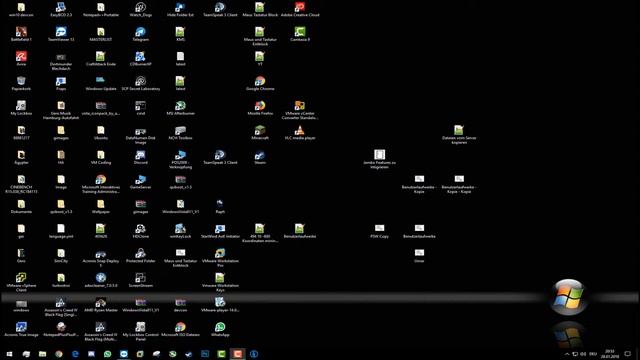Screen dimensions: 640x360
Task: Select the Steam desktop shortcut
Action: click(x=260, y=157)
